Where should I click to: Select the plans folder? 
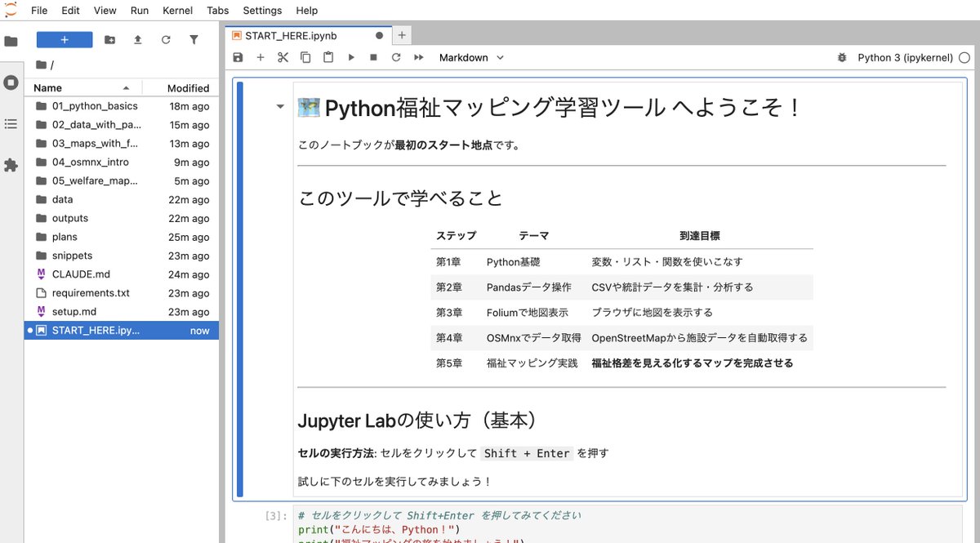pyautogui.click(x=122, y=238)
